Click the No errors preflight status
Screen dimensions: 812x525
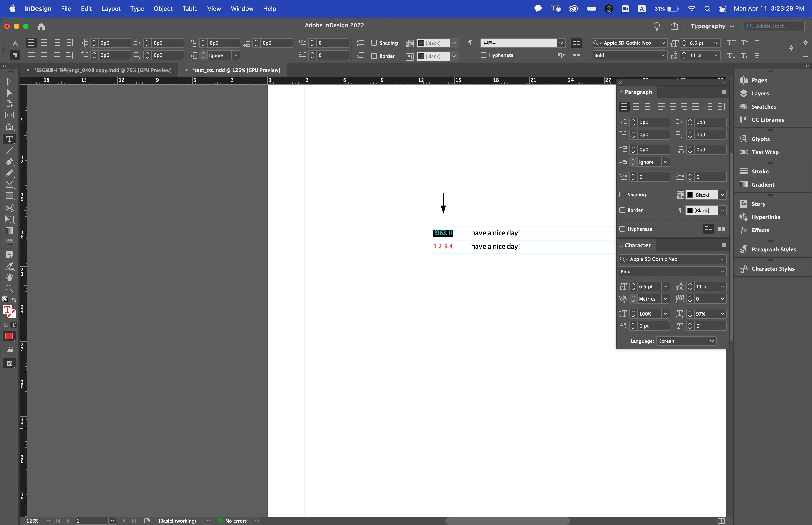pyautogui.click(x=236, y=521)
